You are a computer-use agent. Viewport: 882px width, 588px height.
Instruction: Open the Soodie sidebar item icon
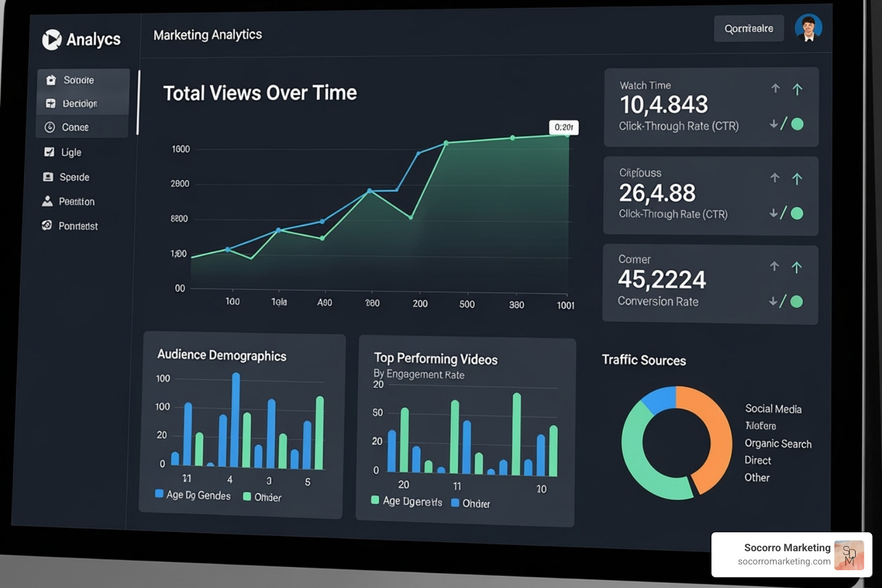[x=51, y=80]
